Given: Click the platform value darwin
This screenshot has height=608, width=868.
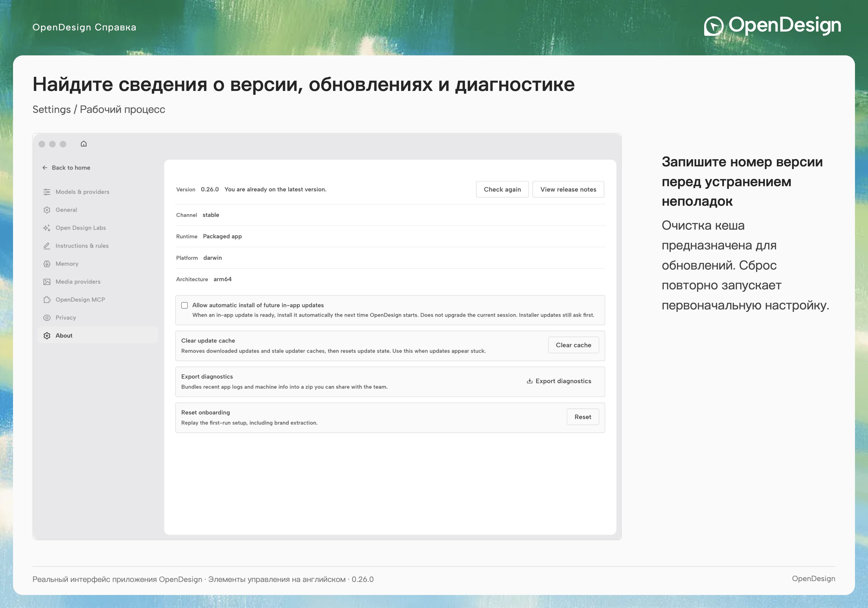Looking at the screenshot, I should point(212,258).
